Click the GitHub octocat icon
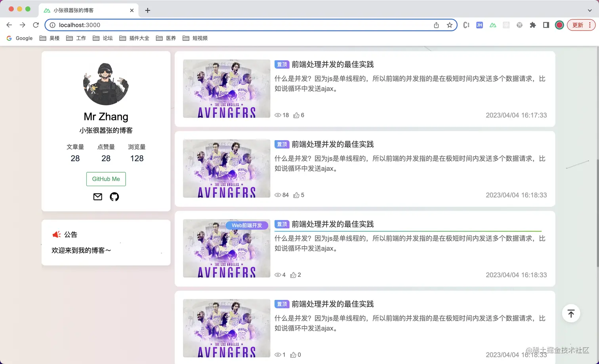The height and width of the screenshot is (364, 599). tap(114, 197)
